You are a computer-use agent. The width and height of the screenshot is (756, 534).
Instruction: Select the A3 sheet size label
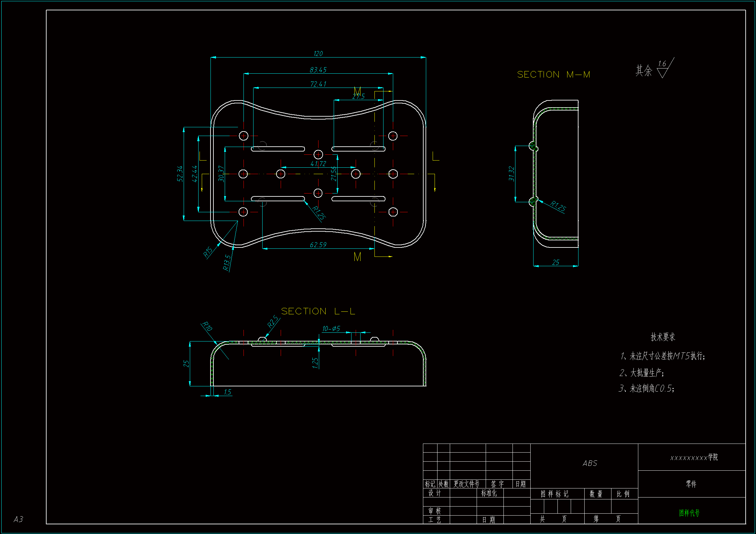coord(18,519)
